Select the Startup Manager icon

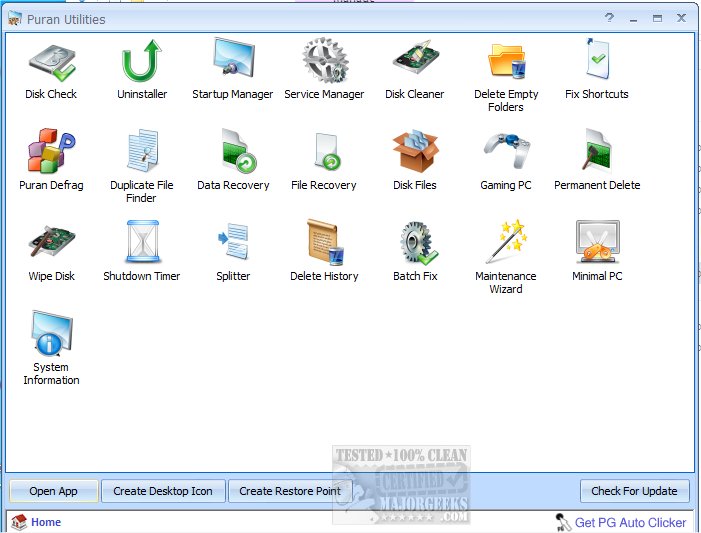pyautogui.click(x=233, y=62)
